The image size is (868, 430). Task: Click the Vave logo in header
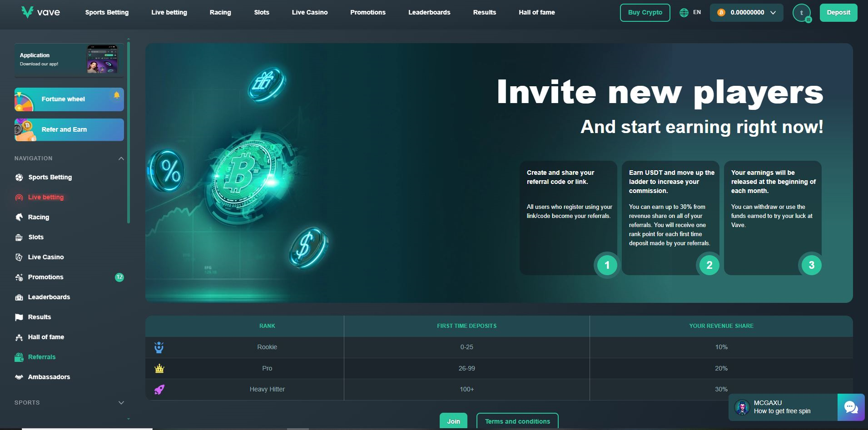(x=40, y=12)
